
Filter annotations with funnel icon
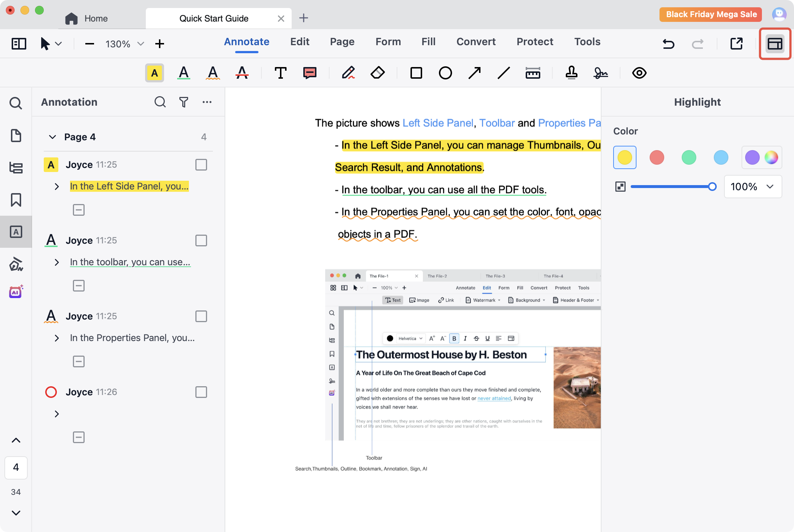[x=184, y=102]
